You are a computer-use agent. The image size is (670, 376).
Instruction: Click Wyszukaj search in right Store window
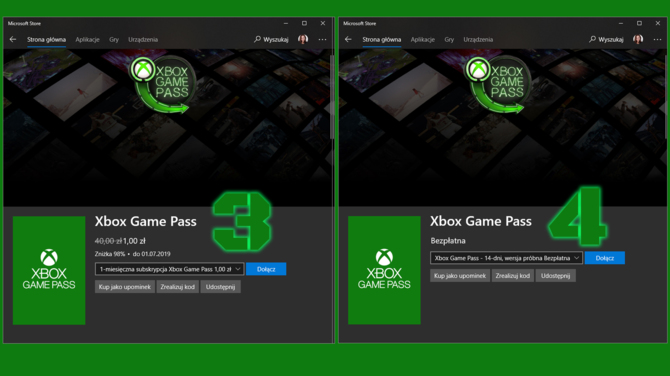coord(606,39)
